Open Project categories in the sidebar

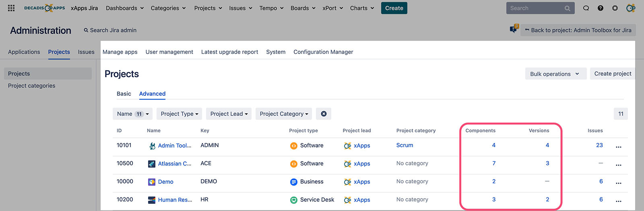(32, 86)
